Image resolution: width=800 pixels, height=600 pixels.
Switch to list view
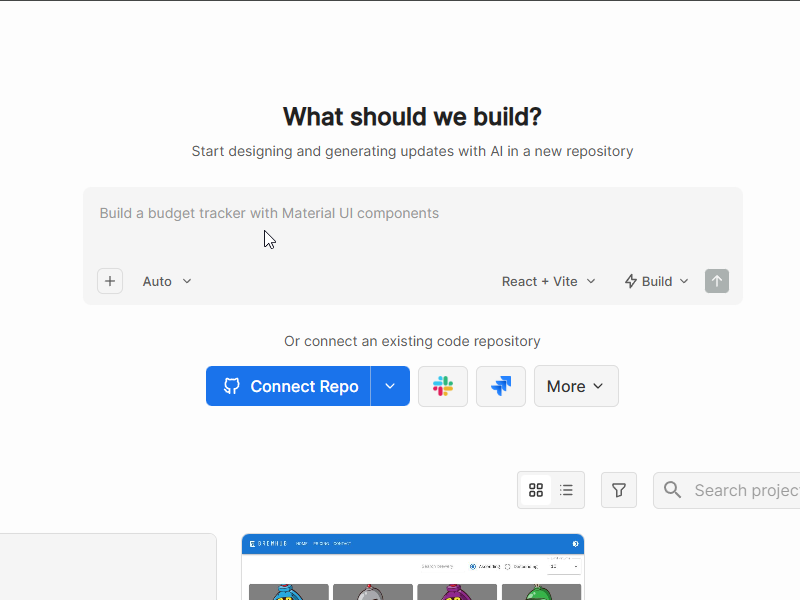[567, 490]
